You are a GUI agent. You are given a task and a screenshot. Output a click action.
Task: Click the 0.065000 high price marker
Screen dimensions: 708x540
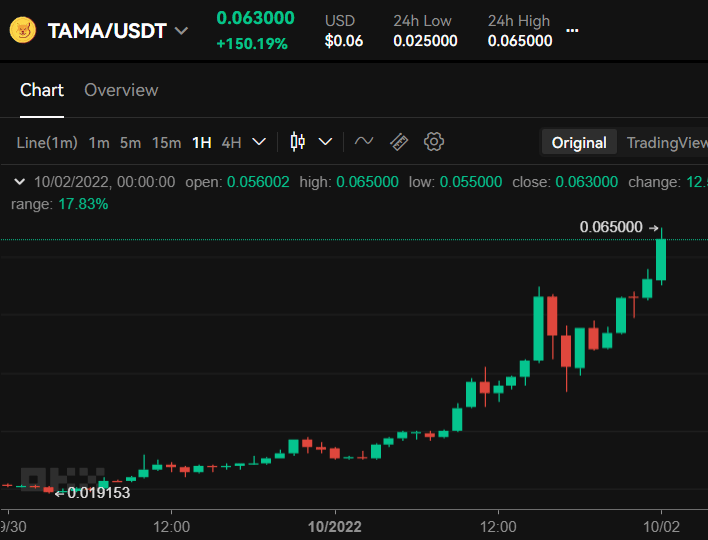point(611,227)
